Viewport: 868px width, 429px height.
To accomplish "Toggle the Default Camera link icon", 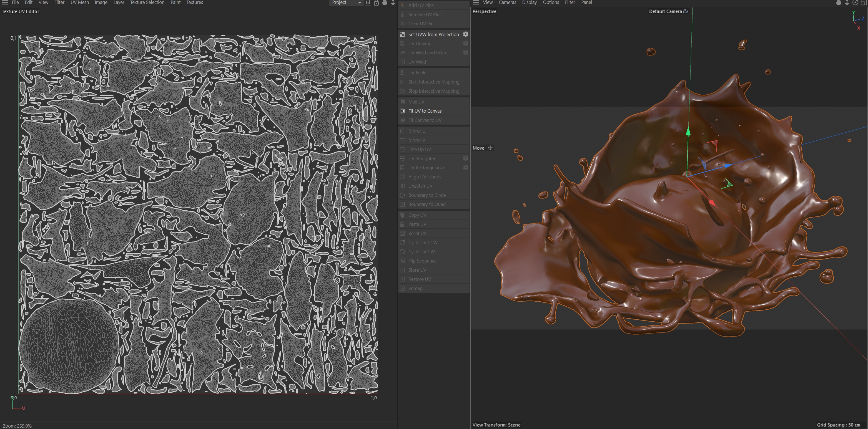I will pyautogui.click(x=685, y=11).
